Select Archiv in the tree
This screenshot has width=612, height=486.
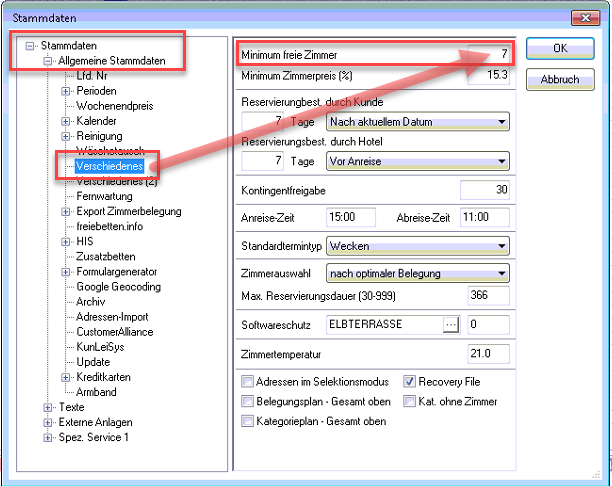(91, 302)
